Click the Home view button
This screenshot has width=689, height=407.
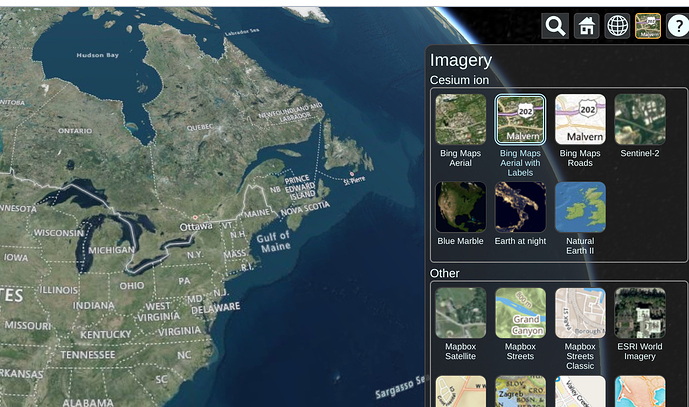point(586,26)
